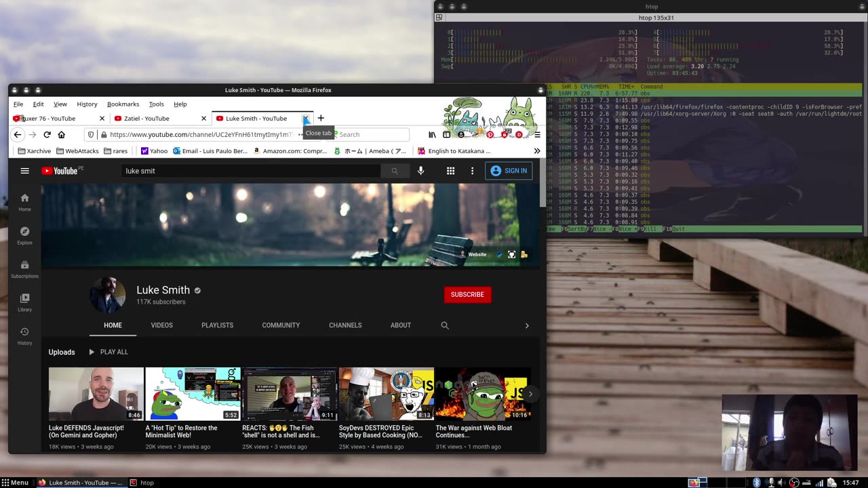
Task: Open new tab with plus button
Action: point(321,118)
